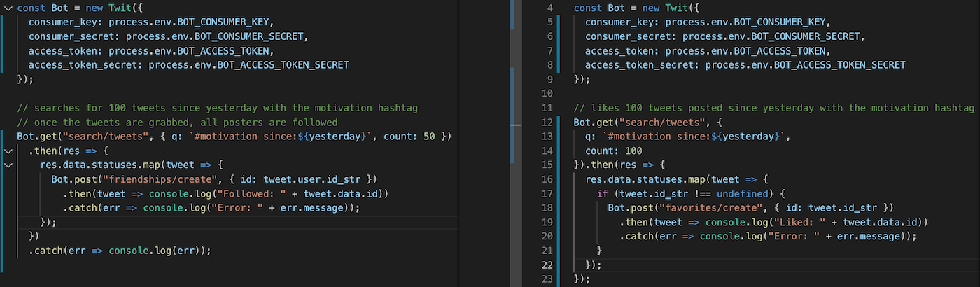Click line number 14 in right pane
The image size is (980, 287).
[547, 150]
